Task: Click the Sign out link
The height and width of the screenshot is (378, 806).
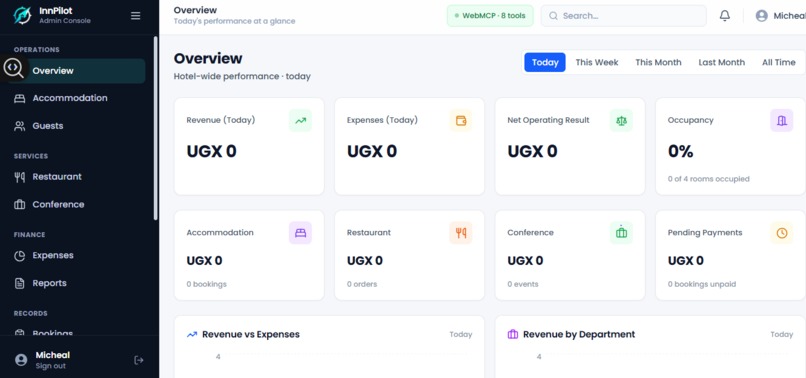Action: click(x=50, y=366)
